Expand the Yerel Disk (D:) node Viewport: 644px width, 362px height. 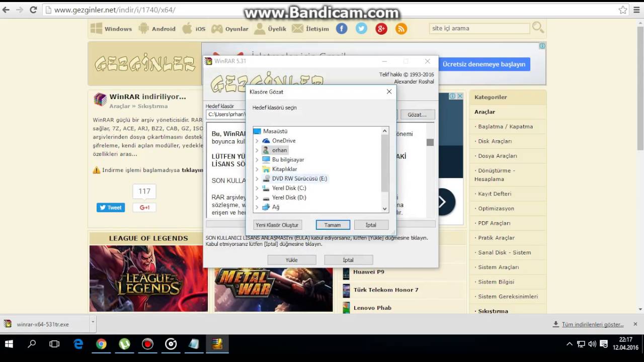(x=257, y=198)
